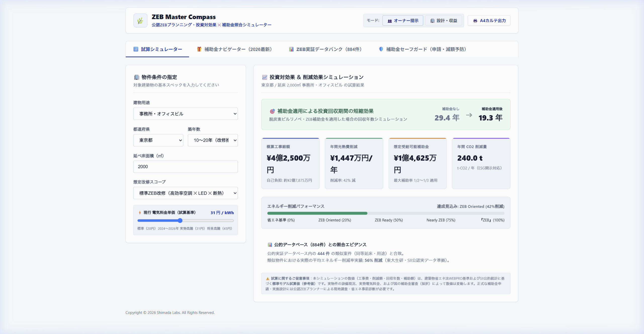Click the people icon in オーナー提示 button
Image resolution: width=644 pixels, height=334 pixels.
click(x=390, y=21)
